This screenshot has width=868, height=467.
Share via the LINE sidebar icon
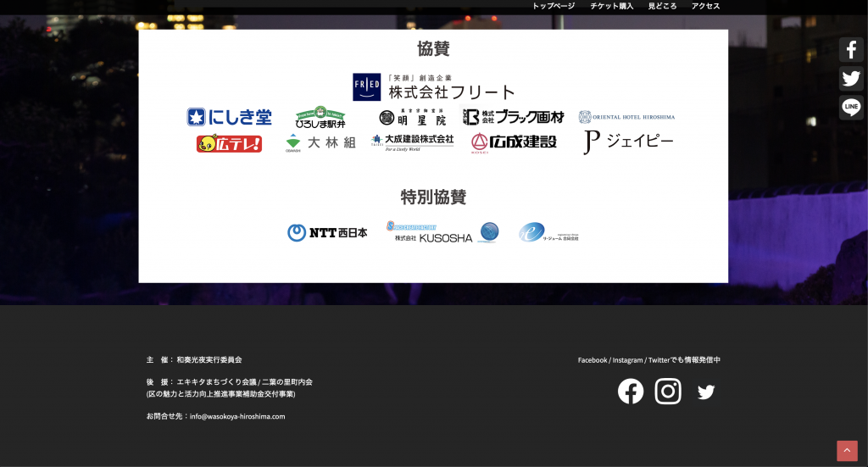click(x=851, y=107)
